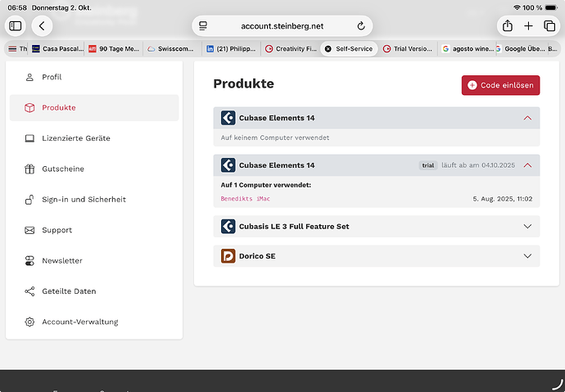The height and width of the screenshot is (392, 565).
Task: Go to Lizenzierte Geräte in the sidebar
Action: [76, 138]
